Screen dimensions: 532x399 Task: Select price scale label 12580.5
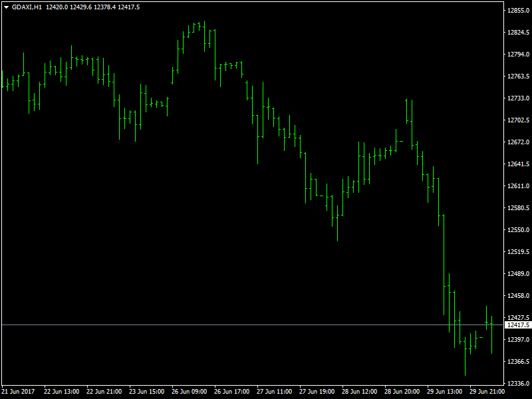click(x=518, y=208)
